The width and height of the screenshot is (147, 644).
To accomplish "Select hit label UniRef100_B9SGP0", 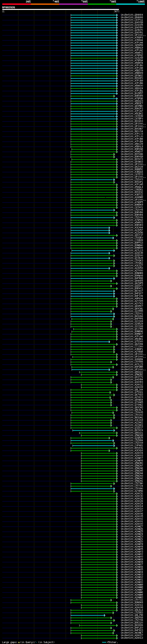I will coord(132,78).
